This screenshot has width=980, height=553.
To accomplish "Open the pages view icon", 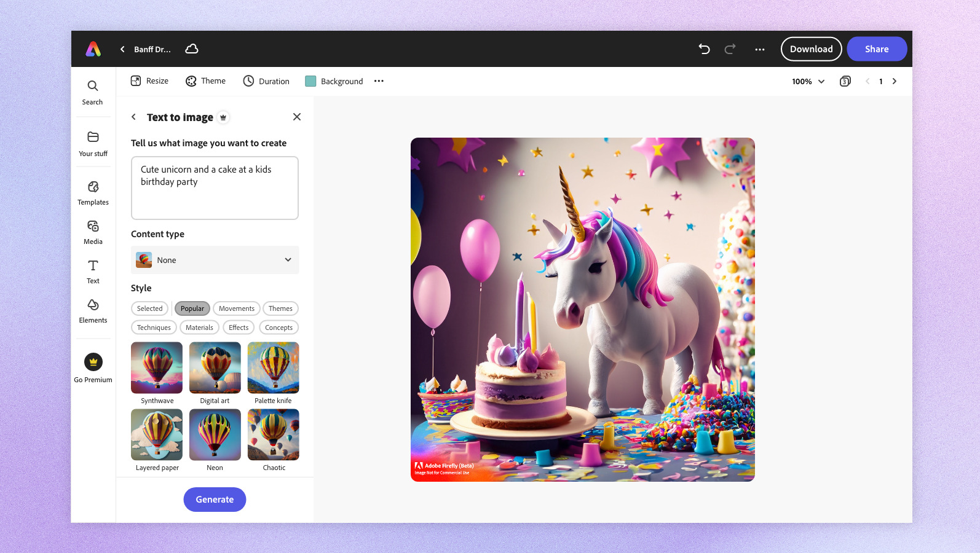I will point(845,81).
